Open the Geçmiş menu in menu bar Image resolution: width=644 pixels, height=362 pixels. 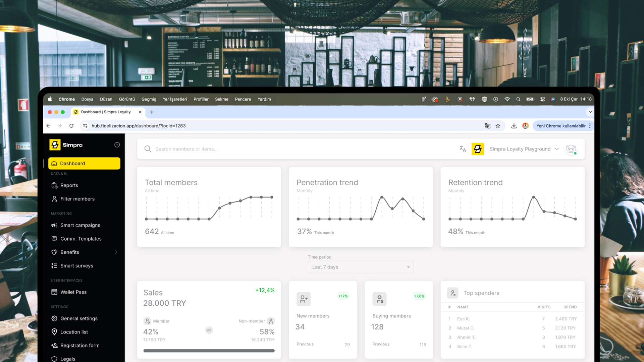point(149,99)
